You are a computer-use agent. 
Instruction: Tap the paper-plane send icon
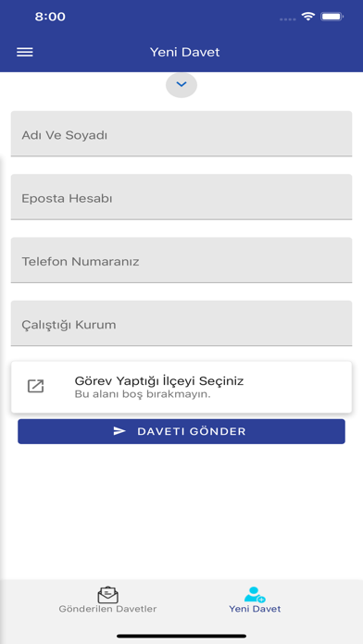119,431
